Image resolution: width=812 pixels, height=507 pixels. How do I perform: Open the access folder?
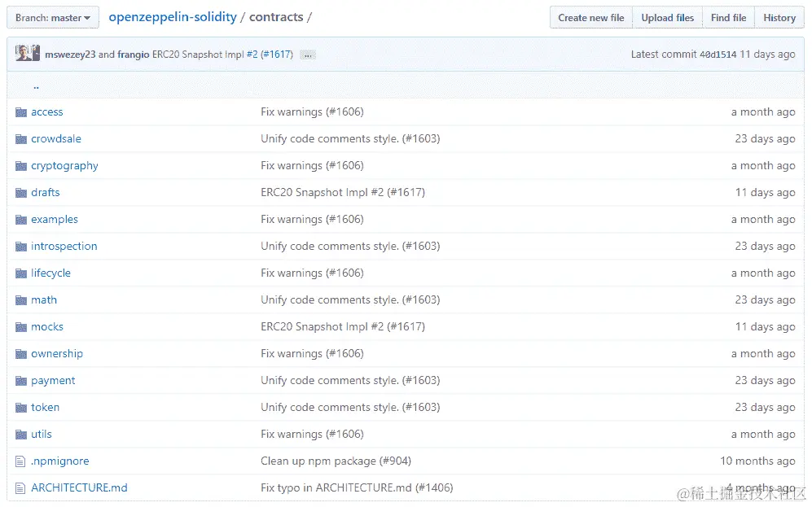click(46, 111)
